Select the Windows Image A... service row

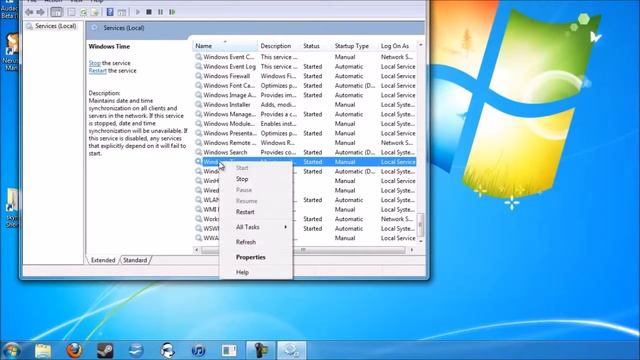(x=305, y=95)
